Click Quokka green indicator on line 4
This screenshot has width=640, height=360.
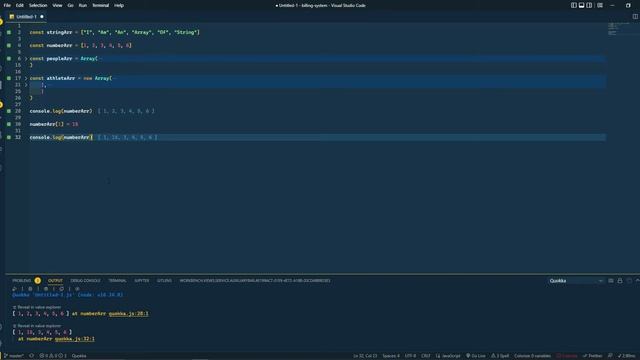point(9,45)
